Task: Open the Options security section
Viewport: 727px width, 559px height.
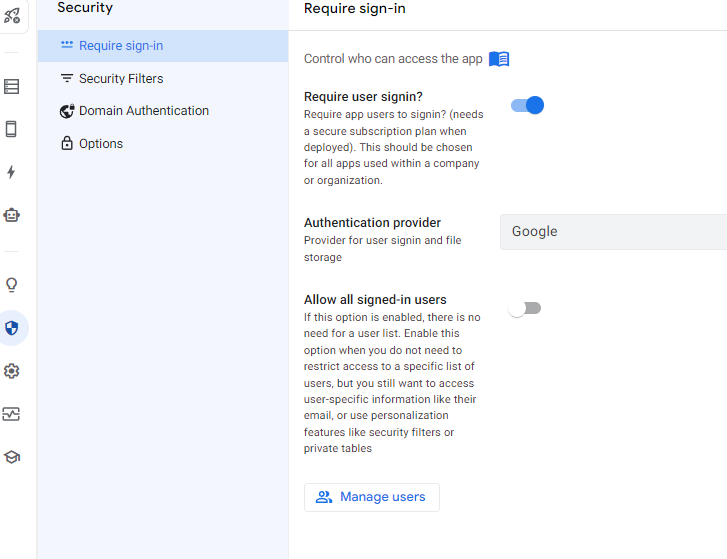Action: 101,144
